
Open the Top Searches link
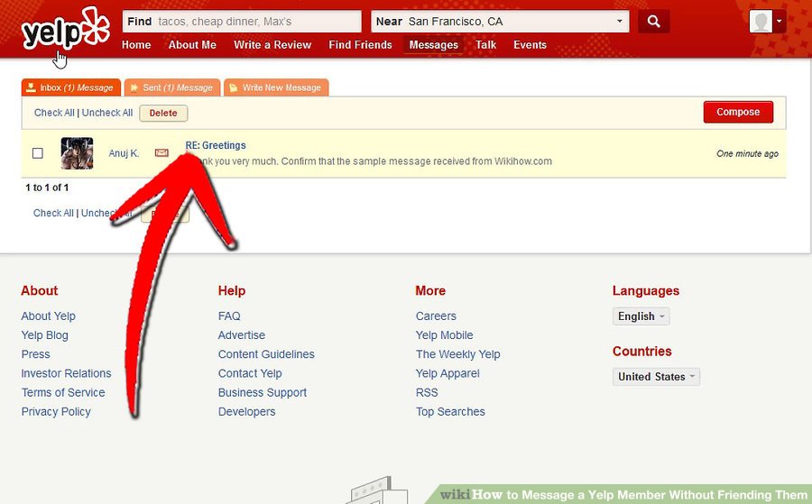(x=450, y=412)
